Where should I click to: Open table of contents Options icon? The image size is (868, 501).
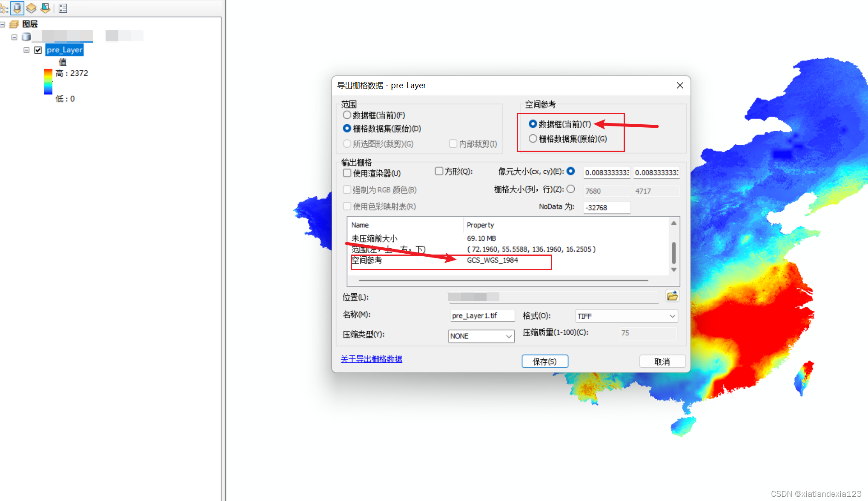point(63,8)
